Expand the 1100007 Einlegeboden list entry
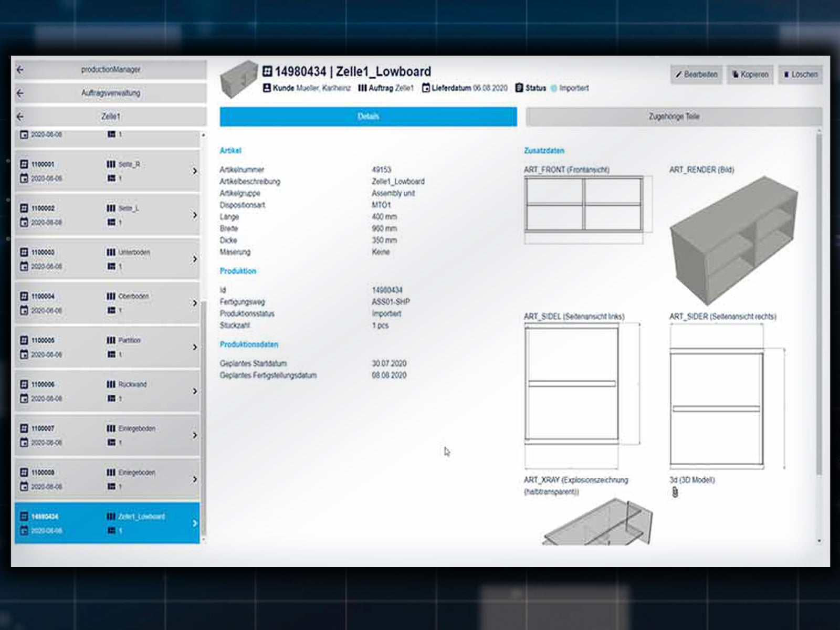Screen dimensions: 840x630 point(195,435)
